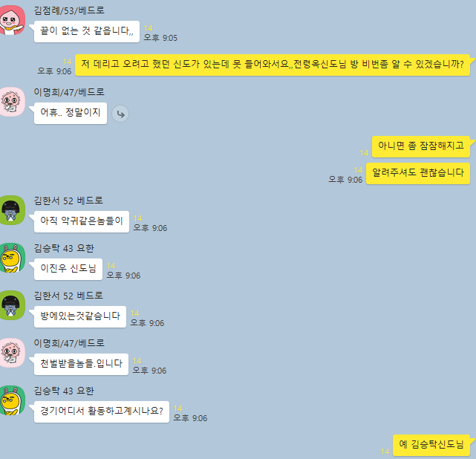Select the message 이진우 신도님
The image size is (476, 459).
(x=68, y=270)
